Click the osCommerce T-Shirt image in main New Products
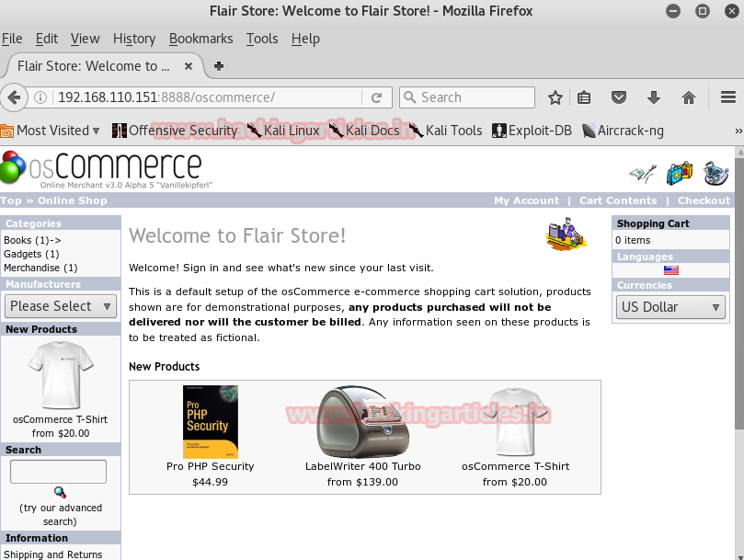Screen dimensions: 744x560 [x=515, y=421]
